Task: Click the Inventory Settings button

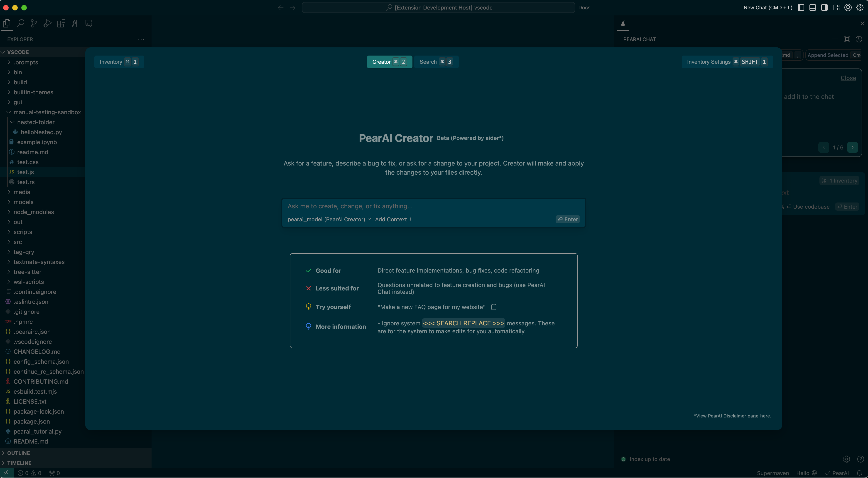Action: pos(727,62)
